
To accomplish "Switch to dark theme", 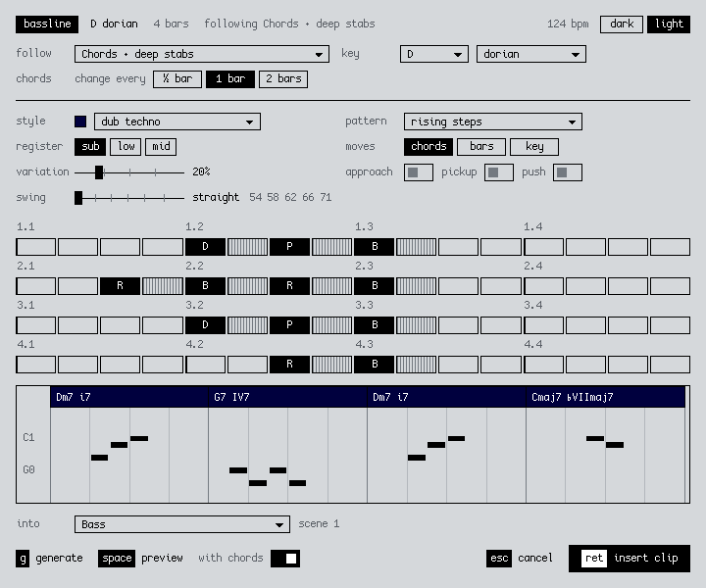I will point(622,24).
